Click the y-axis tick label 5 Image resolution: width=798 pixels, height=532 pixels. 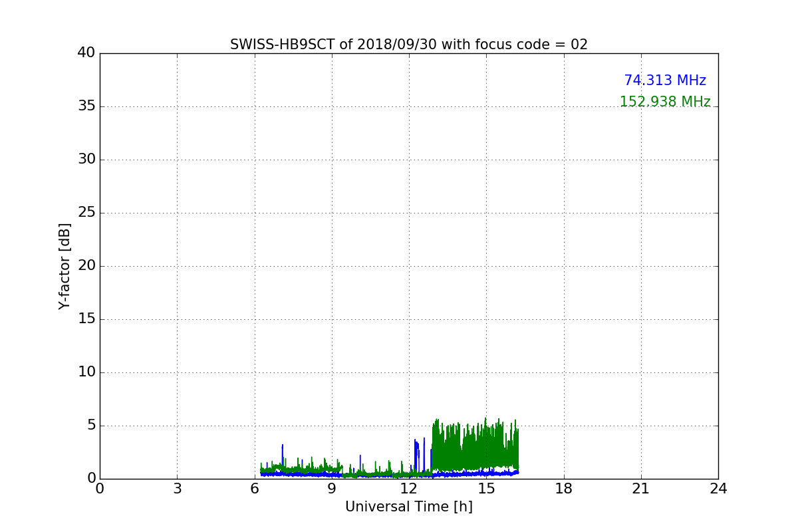(x=91, y=426)
